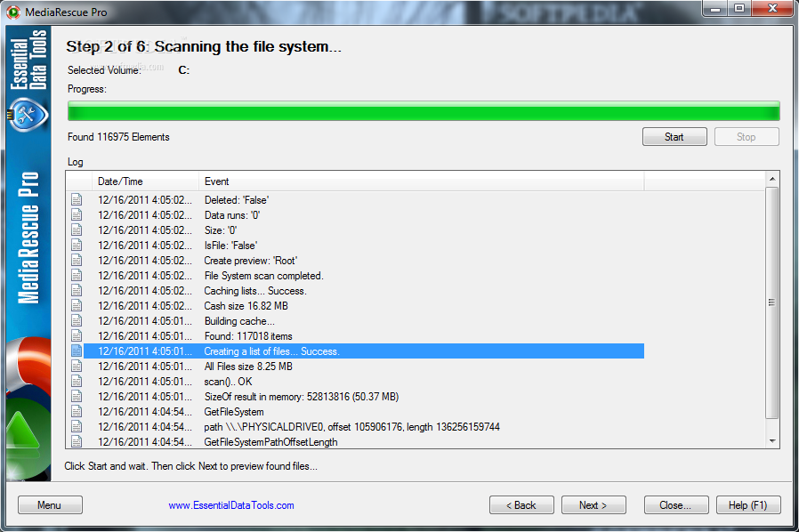Screen dimensions: 799x532
Task: Click the document icon beside Found: 117018 items row
Action: (77, 335)
